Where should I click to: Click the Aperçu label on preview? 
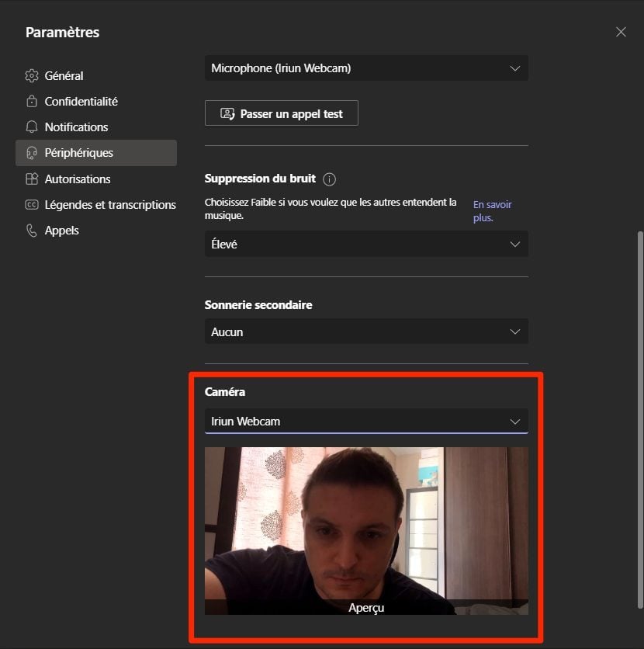(x=366, y=608)
